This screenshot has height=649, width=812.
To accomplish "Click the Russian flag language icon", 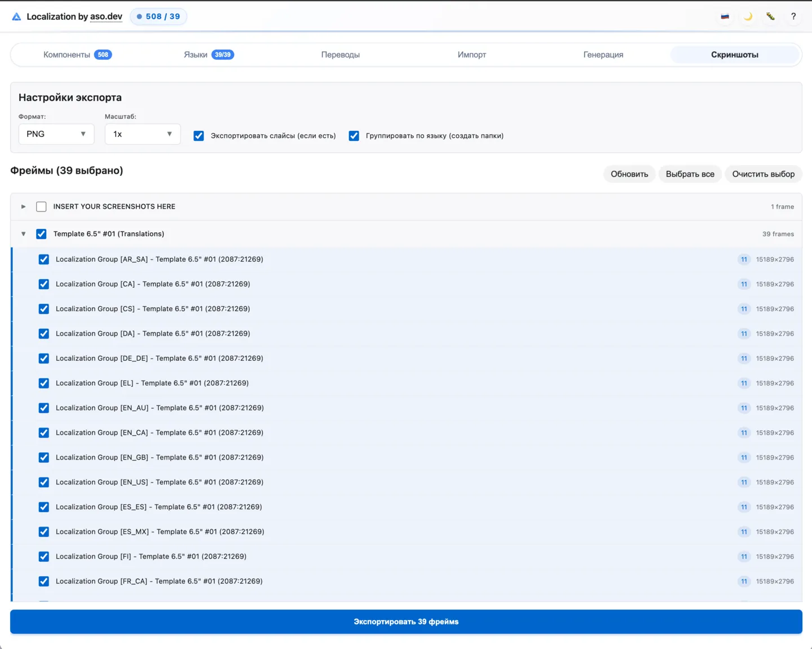I will coord(725,16).
